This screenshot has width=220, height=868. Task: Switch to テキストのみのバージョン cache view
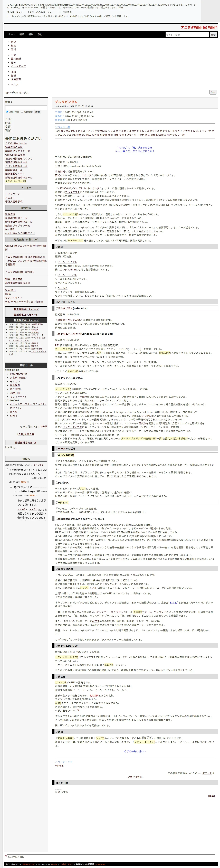pyautogui.click(x=40, y=12)
